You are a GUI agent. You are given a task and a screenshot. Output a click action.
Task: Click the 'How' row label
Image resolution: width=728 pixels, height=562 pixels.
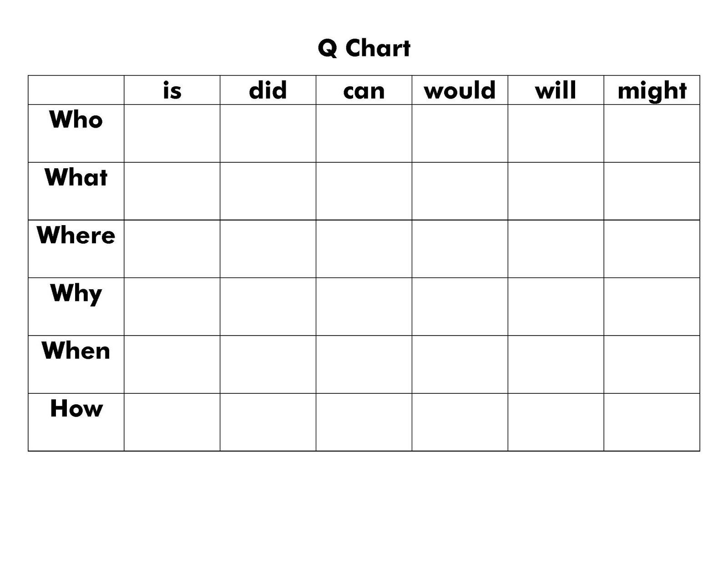point(76,408)
